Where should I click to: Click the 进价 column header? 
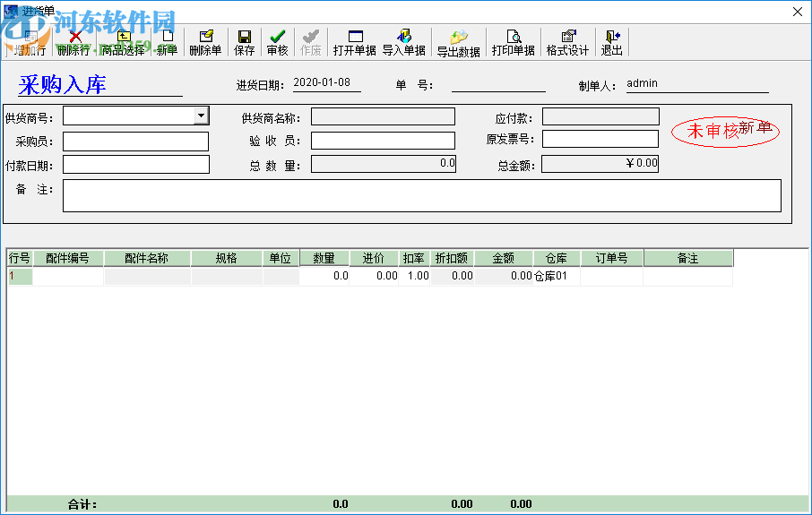[374, 258]
